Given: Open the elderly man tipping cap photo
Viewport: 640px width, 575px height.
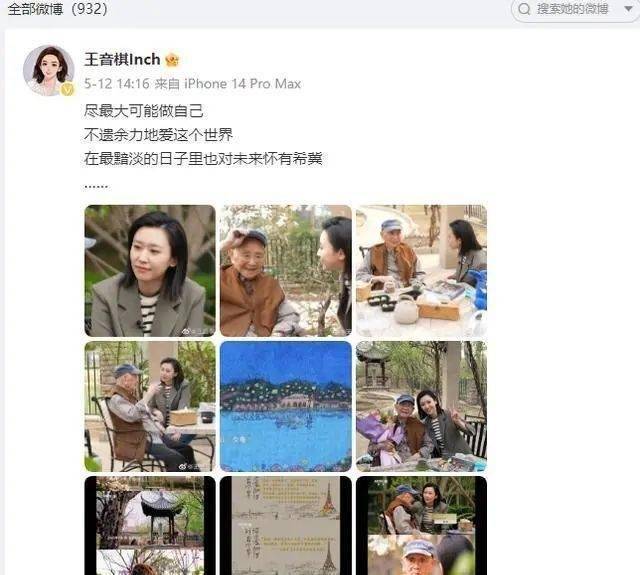Looking at the screenshot, I should click(286, 271).
